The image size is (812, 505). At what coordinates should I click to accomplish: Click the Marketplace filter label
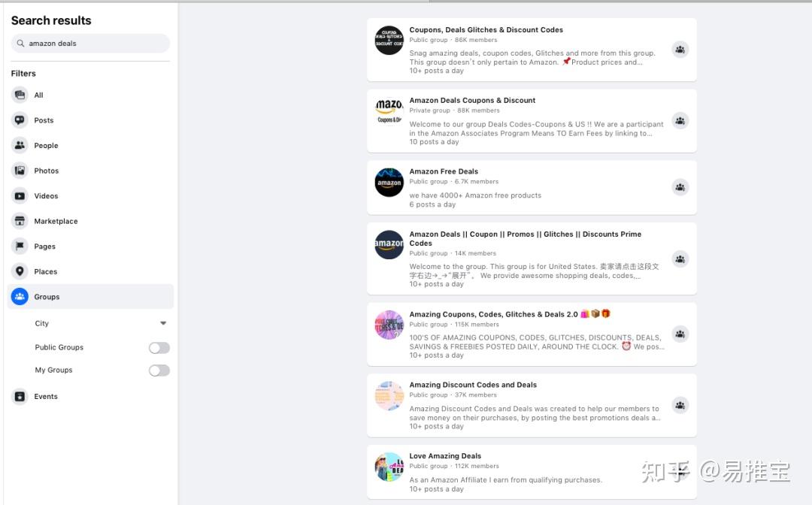[56, 221]
